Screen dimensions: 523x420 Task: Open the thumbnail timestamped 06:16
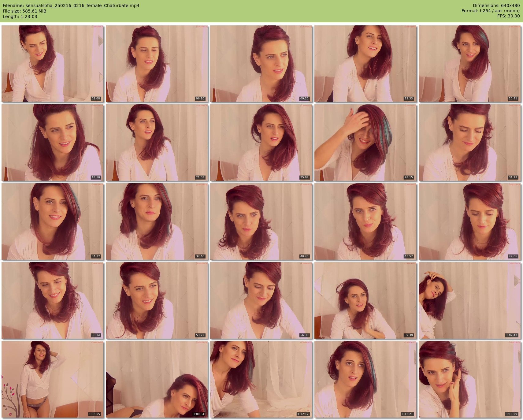pyautogui.click(x=157, y=64)
